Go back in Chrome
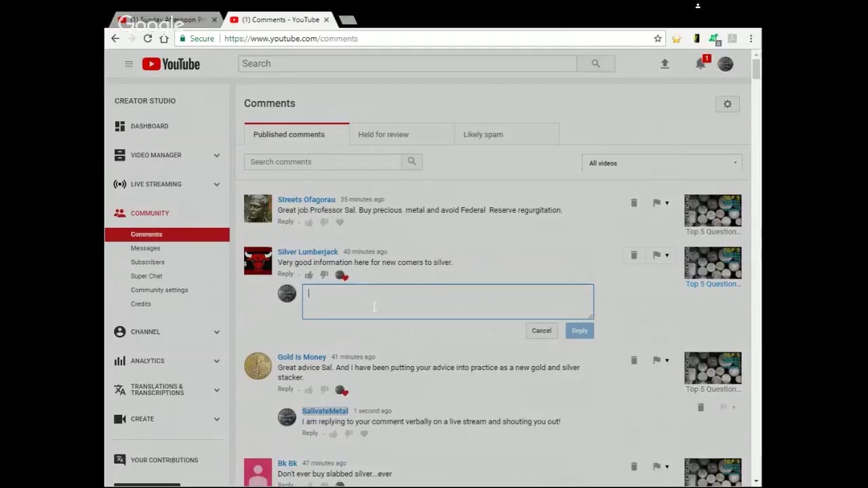This screenshot has height=488, width=868. (115, 39)
